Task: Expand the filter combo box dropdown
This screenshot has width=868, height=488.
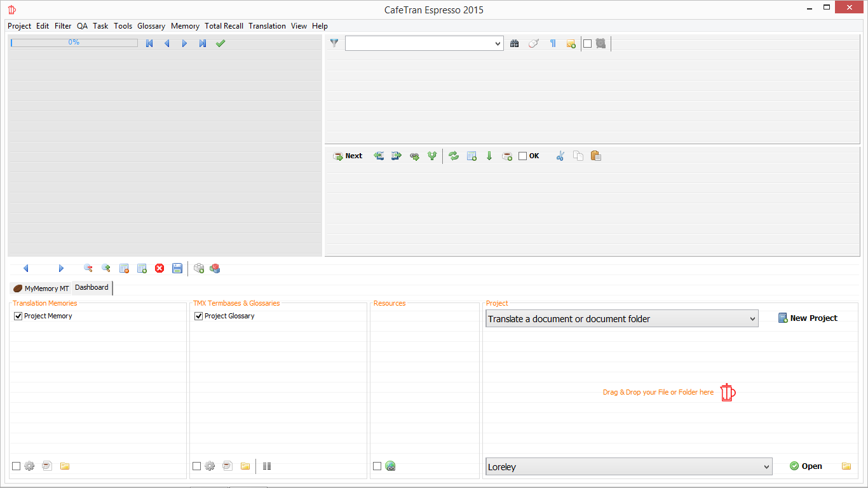Action: click(498, 43)
